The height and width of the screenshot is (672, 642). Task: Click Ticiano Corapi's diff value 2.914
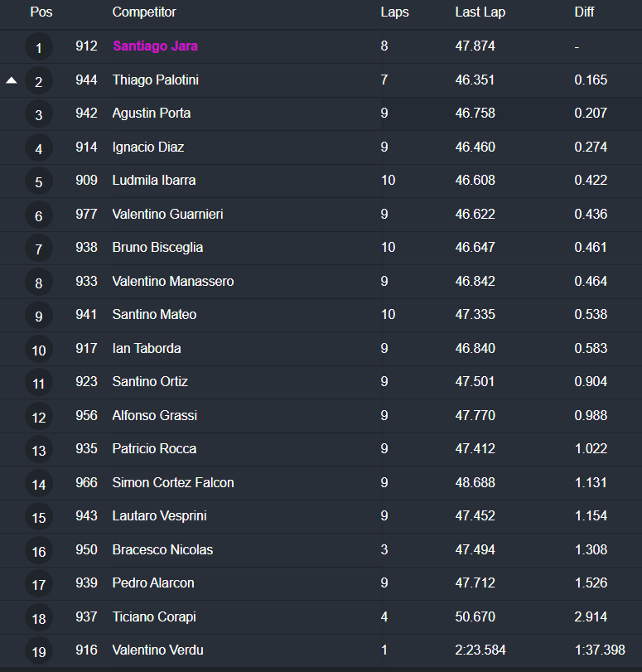tap(591, 617)
